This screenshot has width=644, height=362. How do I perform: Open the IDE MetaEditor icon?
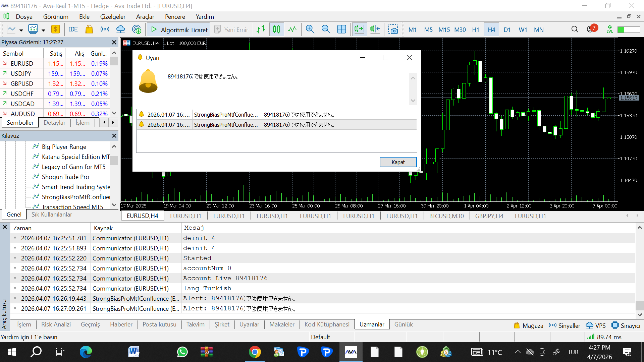point(73,29)
